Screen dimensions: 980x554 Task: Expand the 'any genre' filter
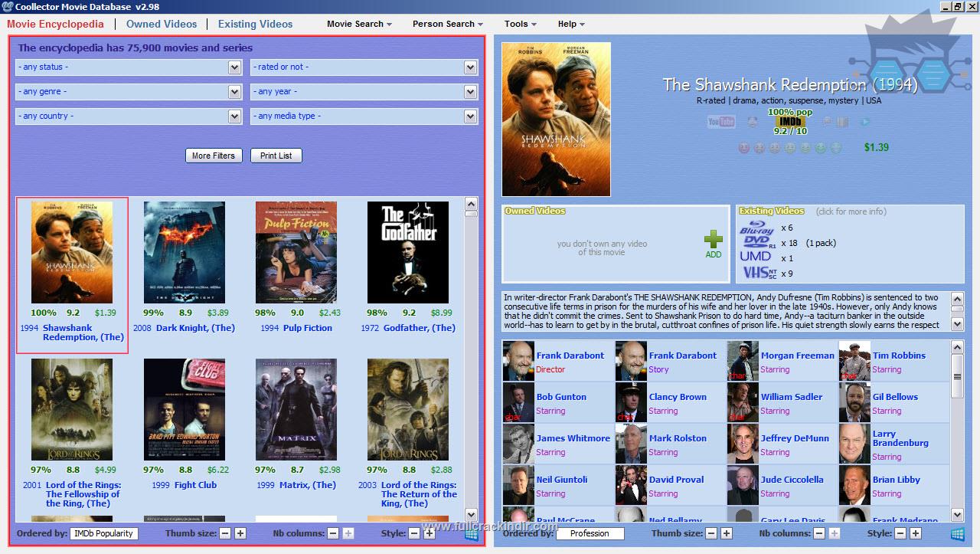tap(129, 92)
